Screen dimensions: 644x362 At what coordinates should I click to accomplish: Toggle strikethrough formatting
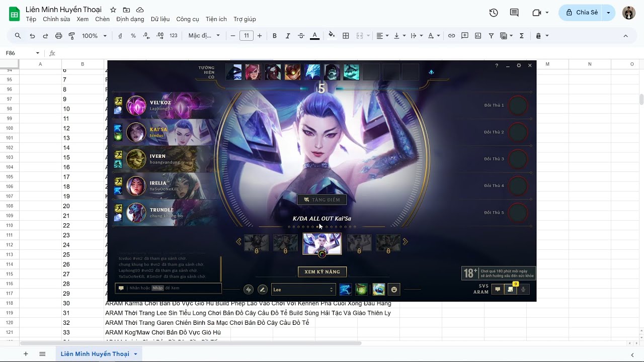click(301, 36)
